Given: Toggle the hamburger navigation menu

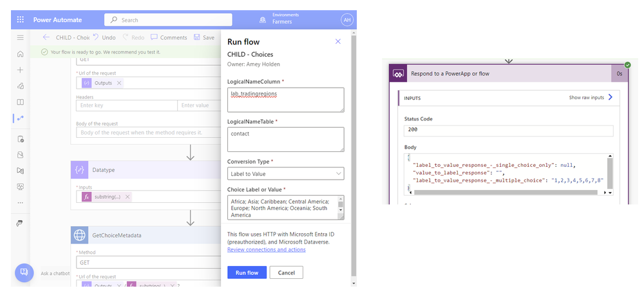Looking at the screenshot, I should (20, 37).
